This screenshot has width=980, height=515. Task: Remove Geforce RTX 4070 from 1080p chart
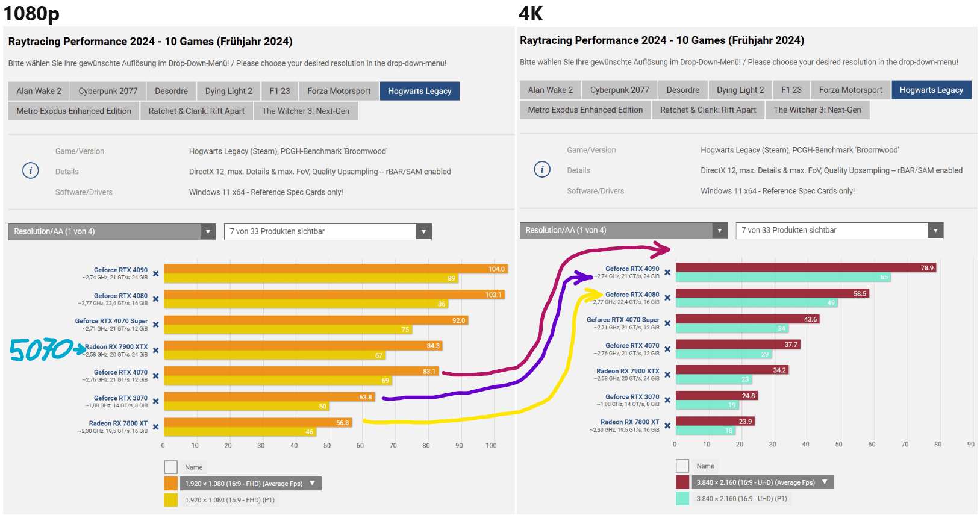click(x=156, y=376)
